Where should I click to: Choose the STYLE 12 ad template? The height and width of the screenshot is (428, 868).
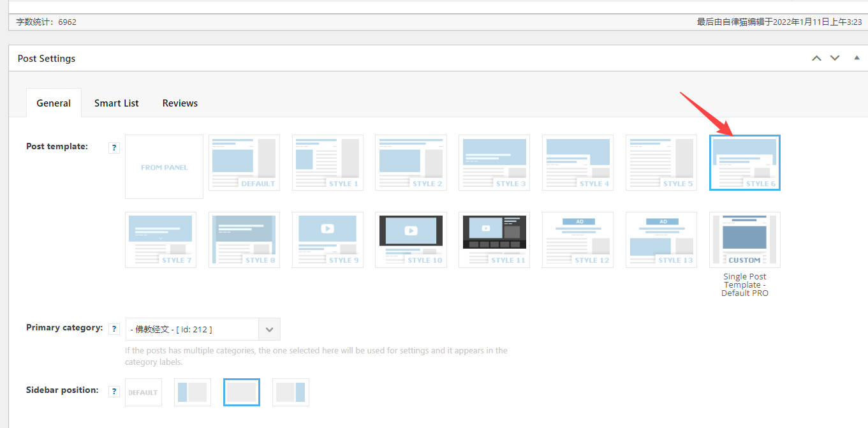578,240
